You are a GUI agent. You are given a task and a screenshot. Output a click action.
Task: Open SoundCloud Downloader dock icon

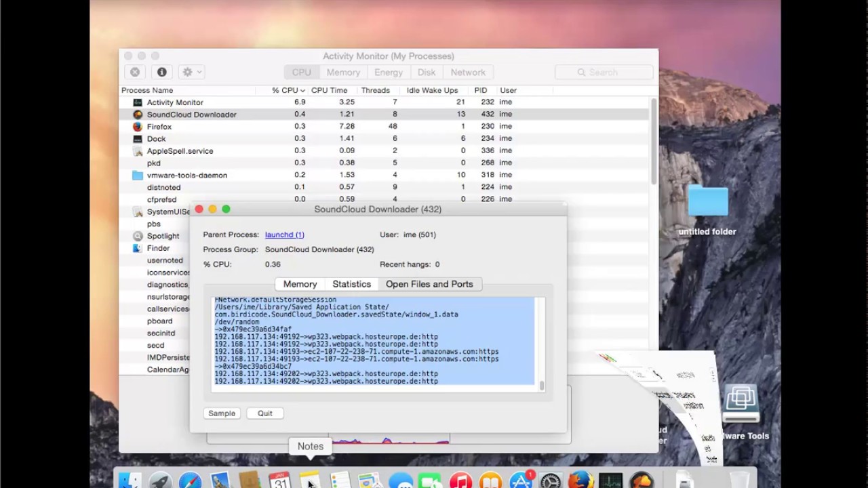641,481
